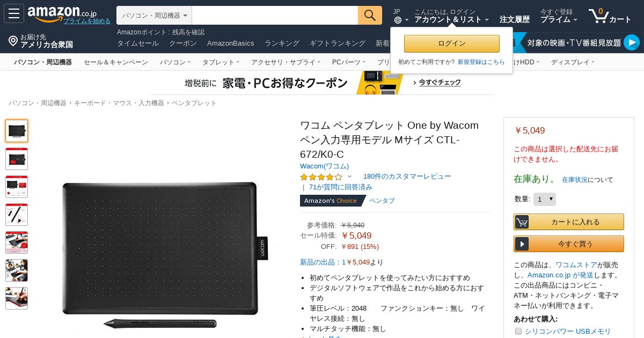Click the ログイン button
Image resolution: width=644 pixels, height=338 pixels.
pos(452,43)
